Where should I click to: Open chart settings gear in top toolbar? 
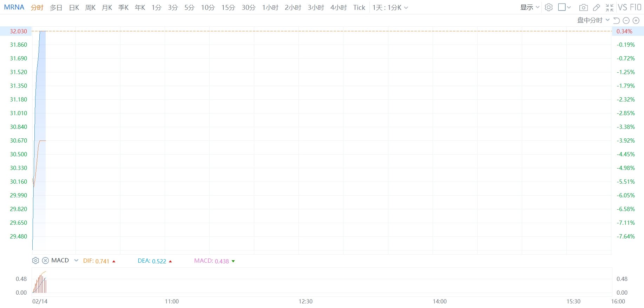548,7
